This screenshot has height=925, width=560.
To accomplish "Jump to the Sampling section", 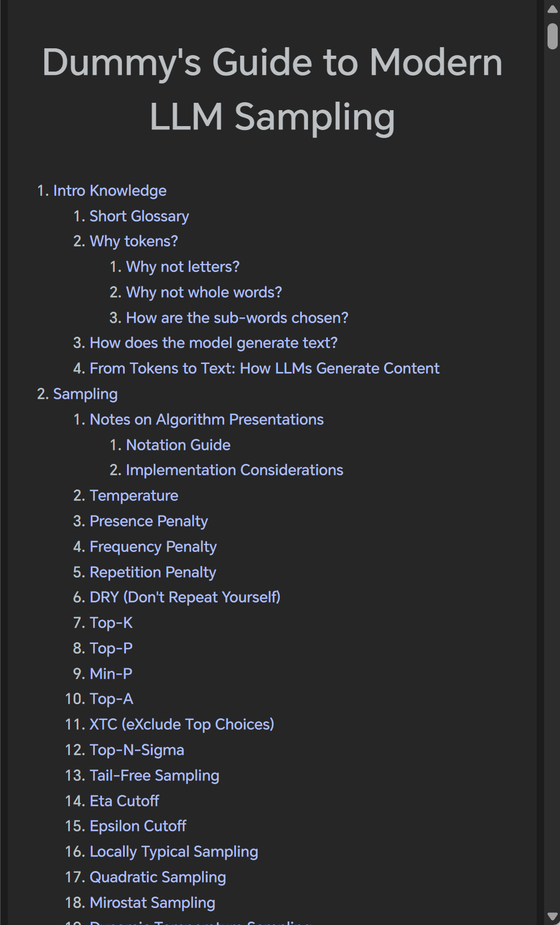I will tap(85, 394).
